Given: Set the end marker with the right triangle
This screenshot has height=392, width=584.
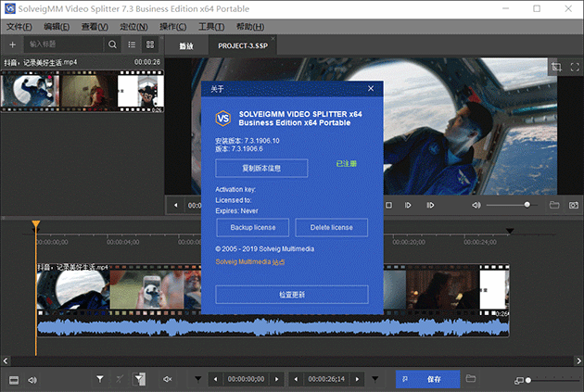Looking at the screenshot, I should click(x=375, y=379).
